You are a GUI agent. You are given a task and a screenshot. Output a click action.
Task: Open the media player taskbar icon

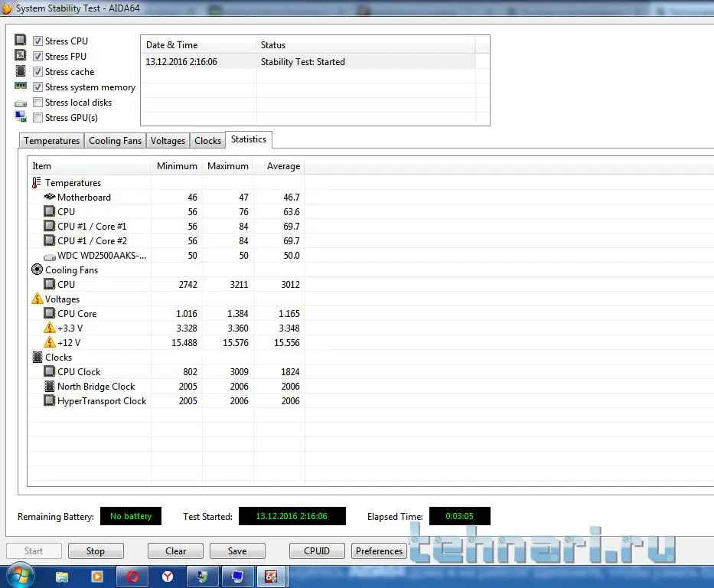97,577
